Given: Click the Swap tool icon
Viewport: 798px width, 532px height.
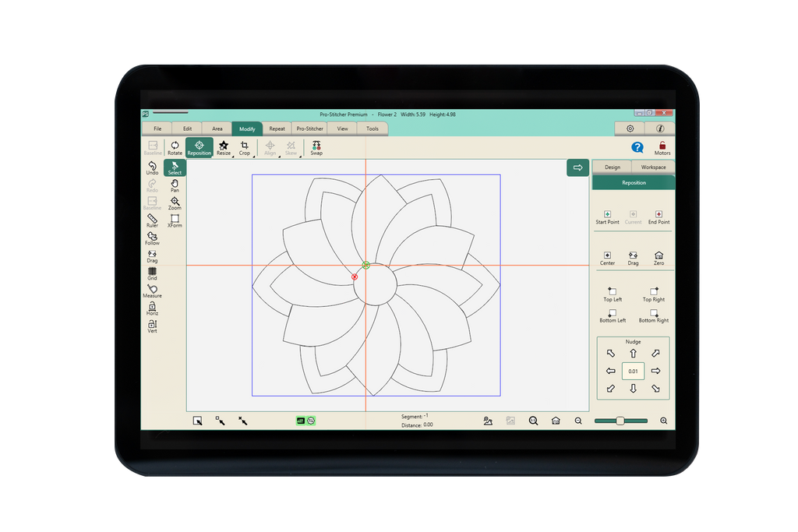Looking at the screenshot, I should coord(316,147).
